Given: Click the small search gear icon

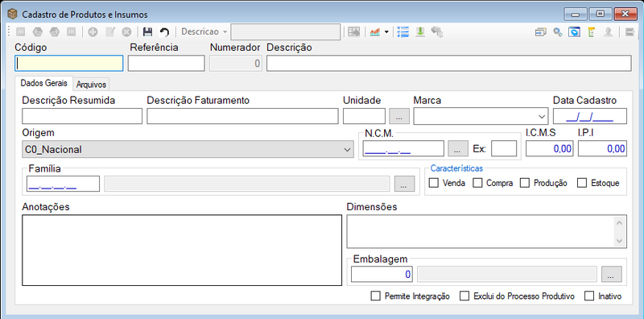Looking at the screenshot, I should tap(557, 32).
